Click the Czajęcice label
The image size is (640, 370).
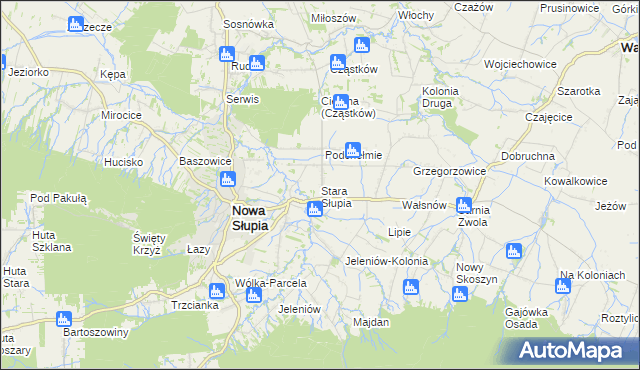(x=549, y=117)
